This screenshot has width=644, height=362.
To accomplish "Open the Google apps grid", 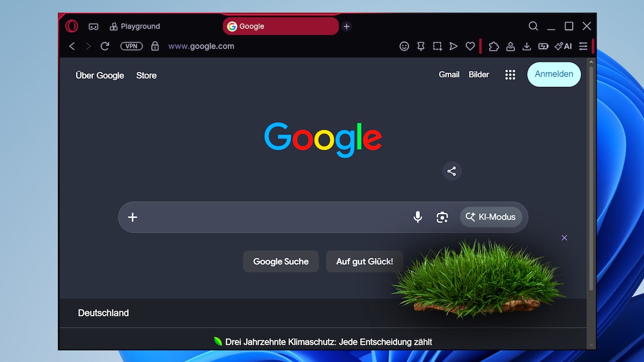I will (510, 75).
